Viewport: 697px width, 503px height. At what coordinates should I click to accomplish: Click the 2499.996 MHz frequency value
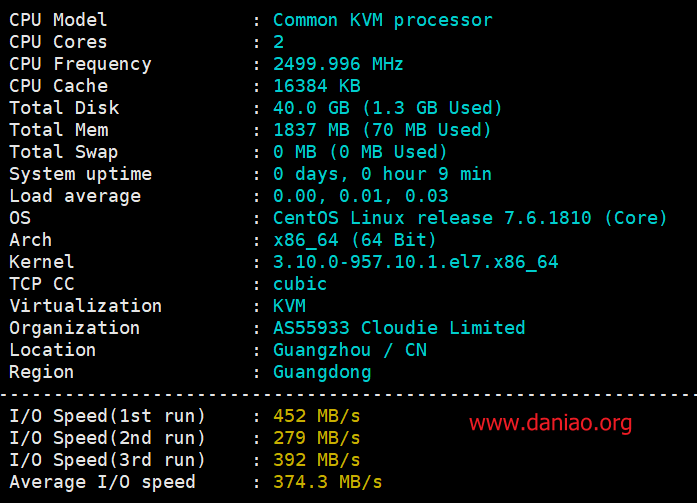point(338,64)
